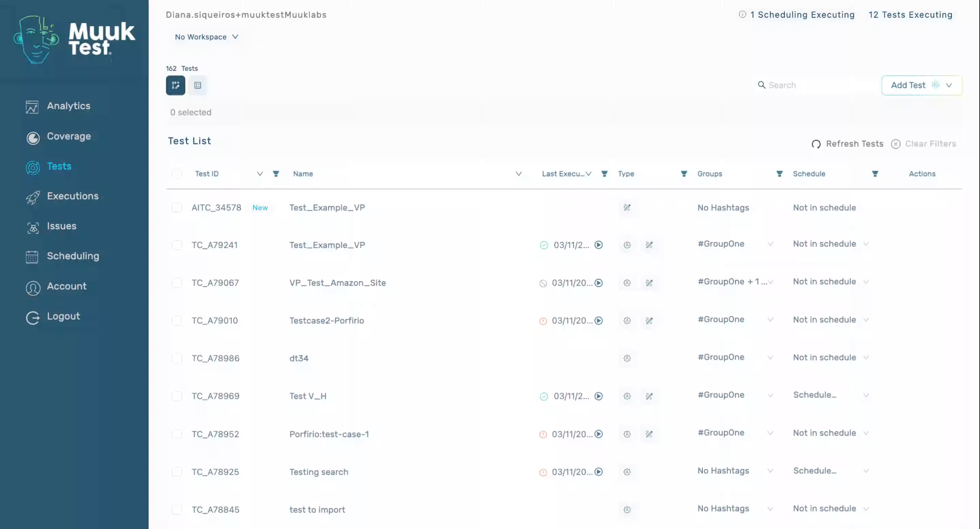Click the info icon beside Scheduling Executing

[742, 14]
